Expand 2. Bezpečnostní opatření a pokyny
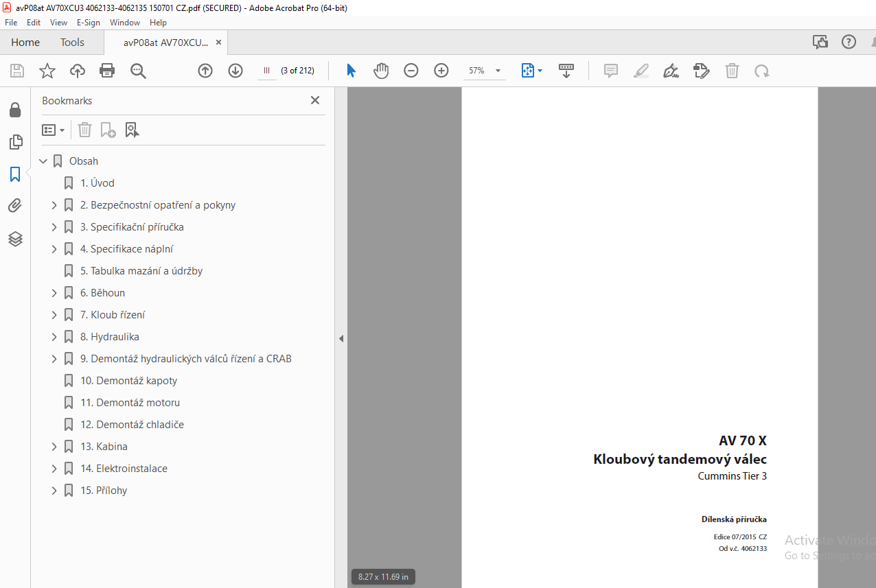Screen dimensions: 876x588 pyautogui.click(x=54, y=205)
